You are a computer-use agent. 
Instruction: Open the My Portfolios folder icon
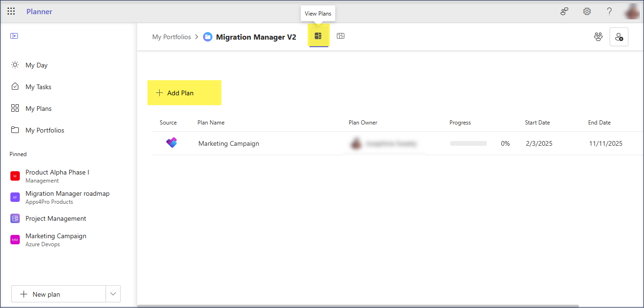point(14,130)
